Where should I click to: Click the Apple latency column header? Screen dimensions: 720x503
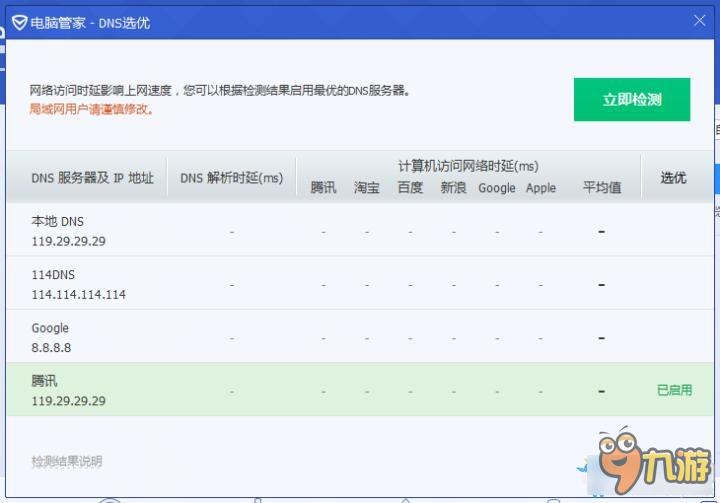(541, 188)
